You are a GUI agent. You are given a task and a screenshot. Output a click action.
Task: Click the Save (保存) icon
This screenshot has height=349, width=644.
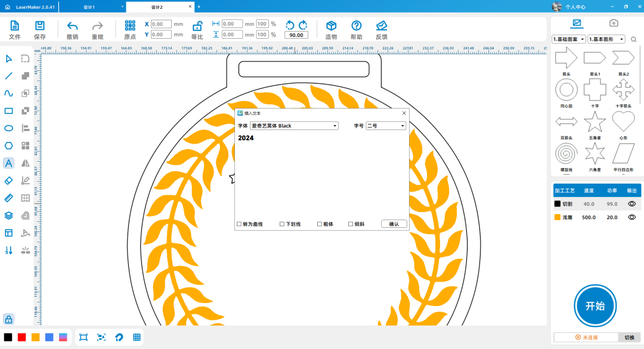(x=40, y=26)
